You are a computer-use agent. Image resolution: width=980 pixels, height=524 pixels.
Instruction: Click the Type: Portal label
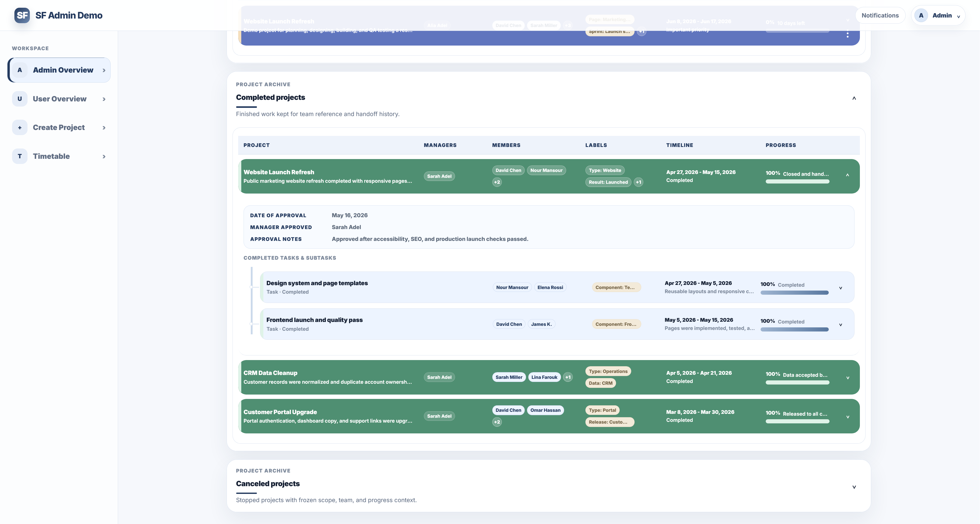[602, 410]
